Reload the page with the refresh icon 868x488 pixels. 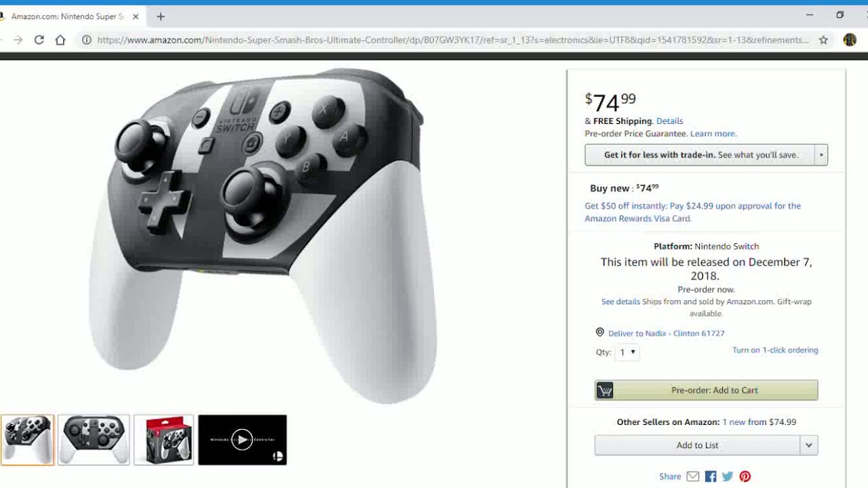pos(39,40)
